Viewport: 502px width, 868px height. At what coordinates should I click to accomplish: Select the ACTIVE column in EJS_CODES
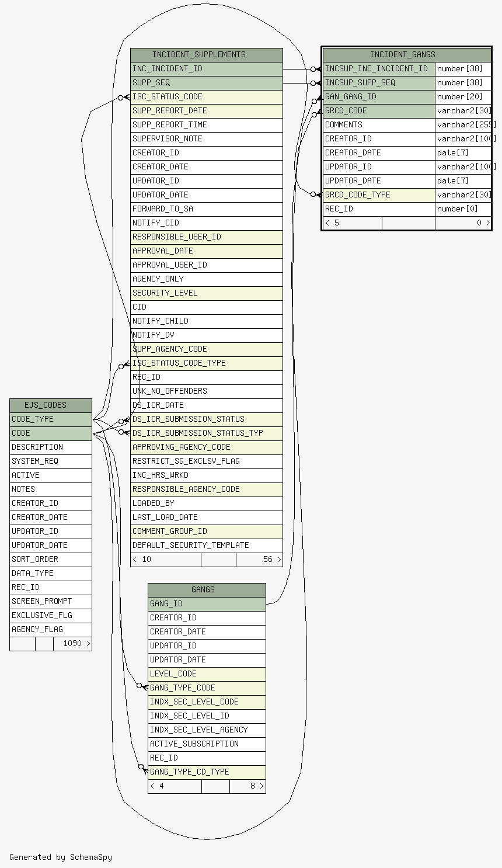pos(51,475)
